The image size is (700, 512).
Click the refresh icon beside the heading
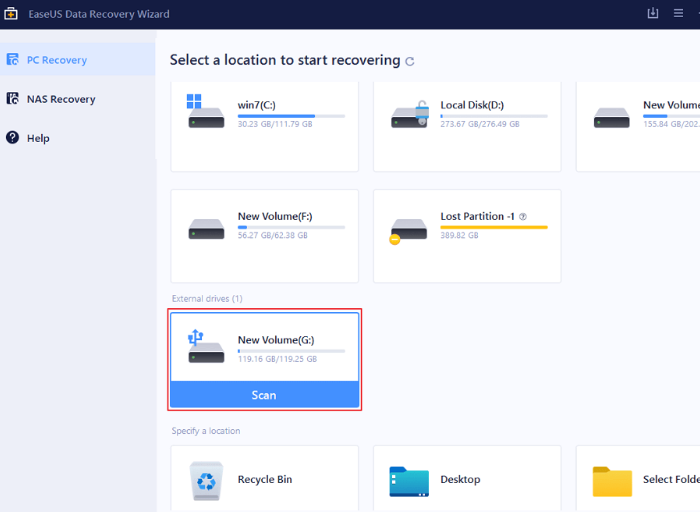[410, 62]
